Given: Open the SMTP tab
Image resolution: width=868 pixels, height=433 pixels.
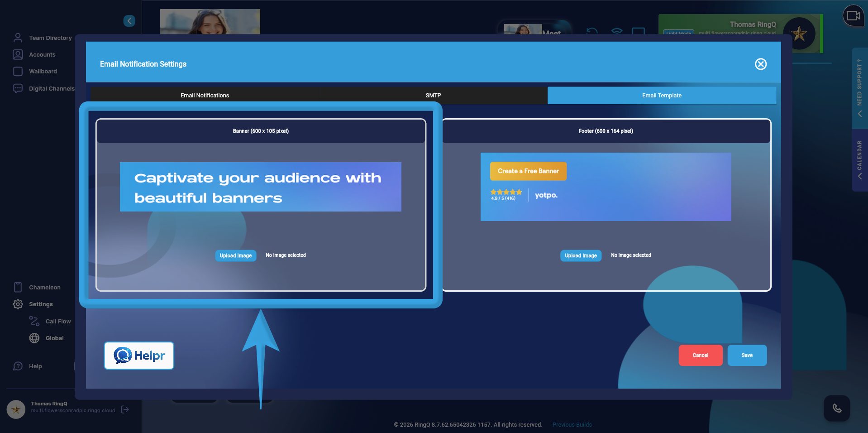Looking at the screenshot, I should click(433, 96).
